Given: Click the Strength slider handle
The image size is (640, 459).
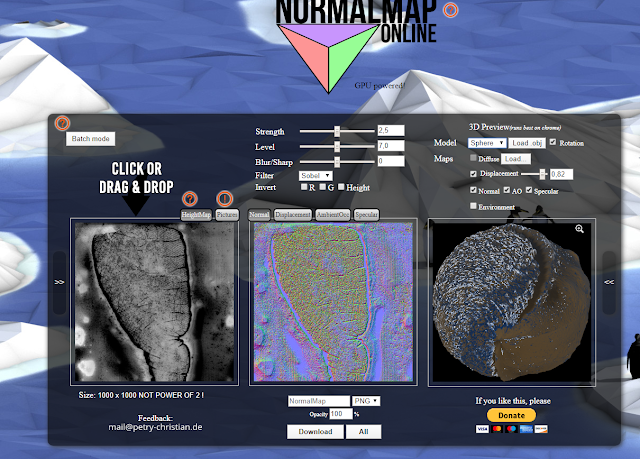Looking at the screenshot, I should [x=337, y=131].
